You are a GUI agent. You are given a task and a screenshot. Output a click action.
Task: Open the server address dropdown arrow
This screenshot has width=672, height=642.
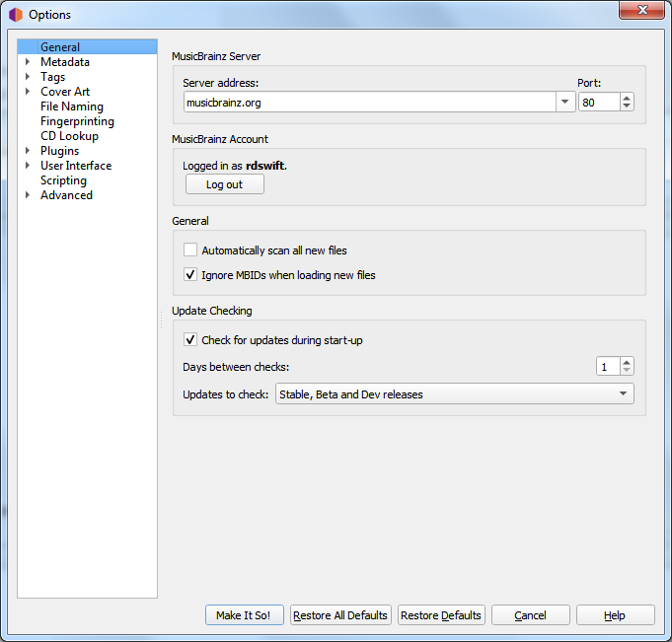click(564, 103)
